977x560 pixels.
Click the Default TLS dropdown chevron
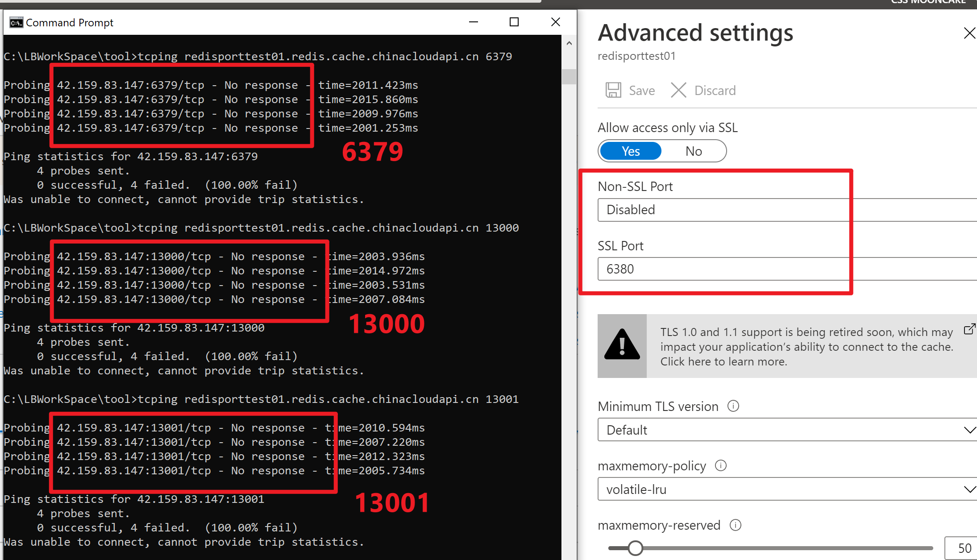click(969, 430)
